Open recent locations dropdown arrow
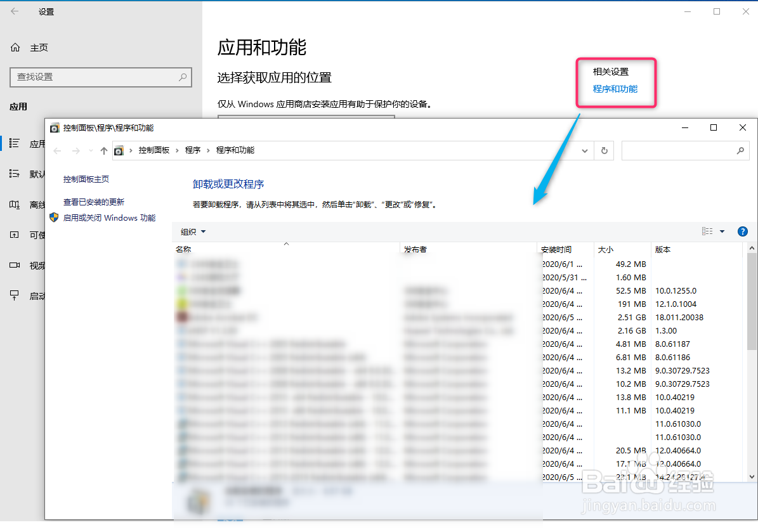 click(91, 151)
